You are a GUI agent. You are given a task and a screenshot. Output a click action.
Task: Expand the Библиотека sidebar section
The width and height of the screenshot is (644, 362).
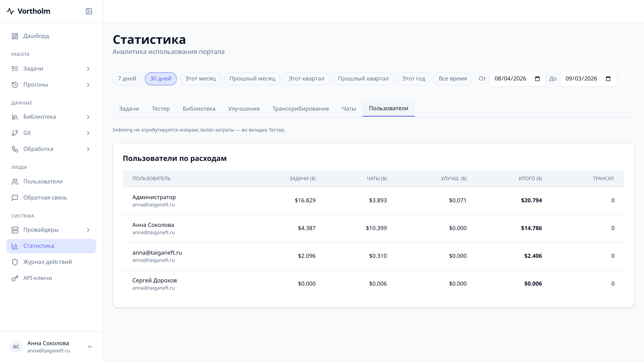tap(88, 117)
